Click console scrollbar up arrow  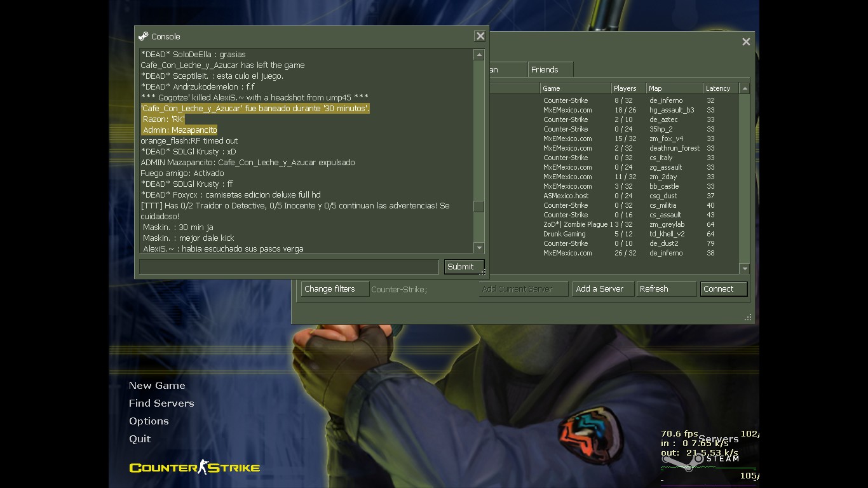[x=479, y=55]
